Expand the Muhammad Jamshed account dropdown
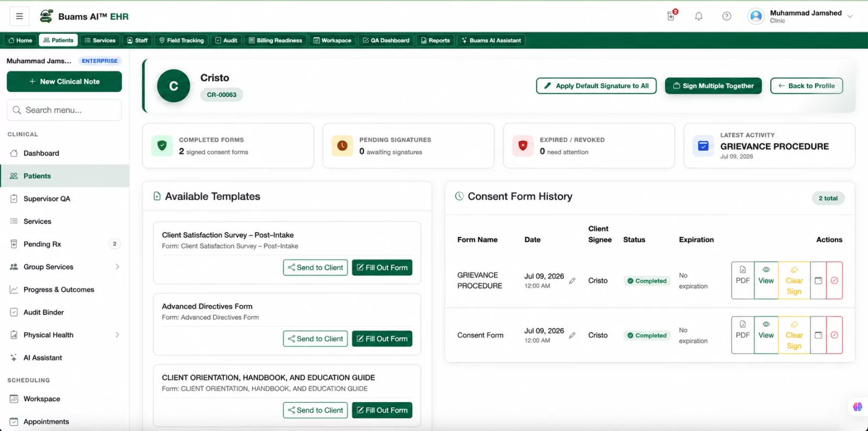The height and width of the screenshot is (431, 868). tap(850, 16)
